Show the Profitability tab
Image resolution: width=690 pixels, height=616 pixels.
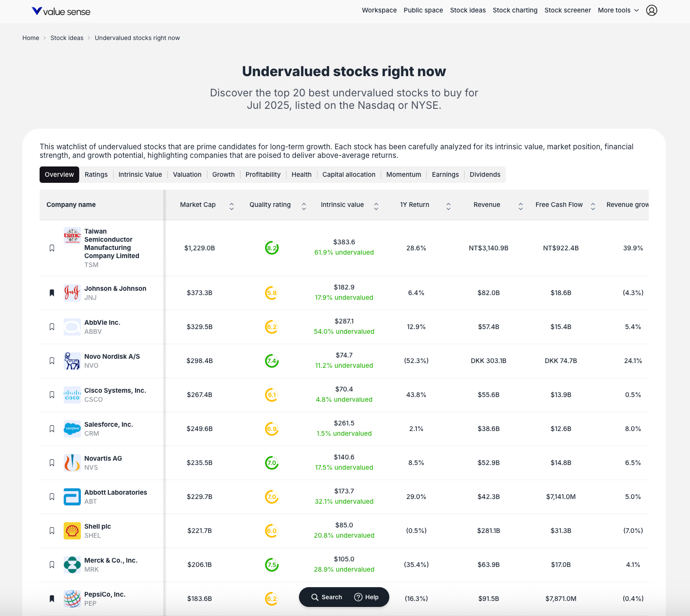pos(263,175)
